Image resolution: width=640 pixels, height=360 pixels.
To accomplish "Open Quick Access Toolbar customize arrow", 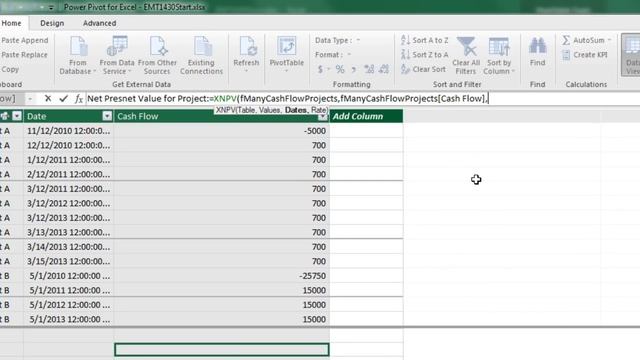I will pyautogui.click(x=51, y=7).
